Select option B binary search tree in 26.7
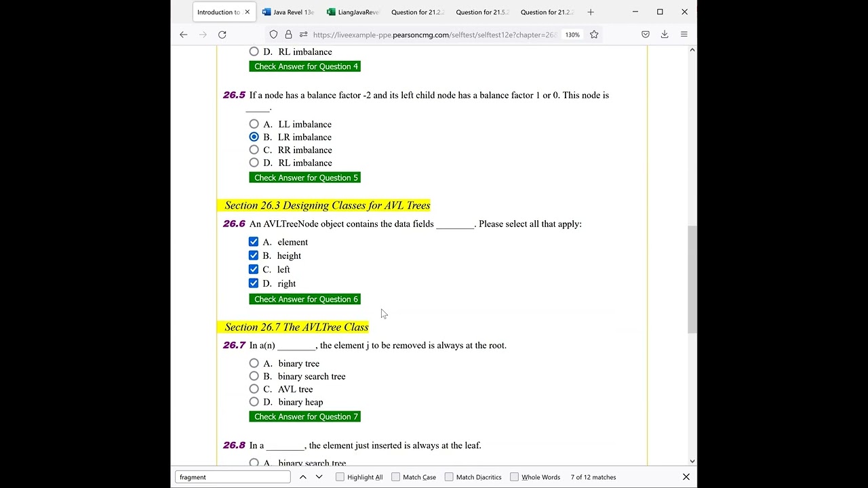The width and height of the screenshot is (868, 488). click(254, 376)
